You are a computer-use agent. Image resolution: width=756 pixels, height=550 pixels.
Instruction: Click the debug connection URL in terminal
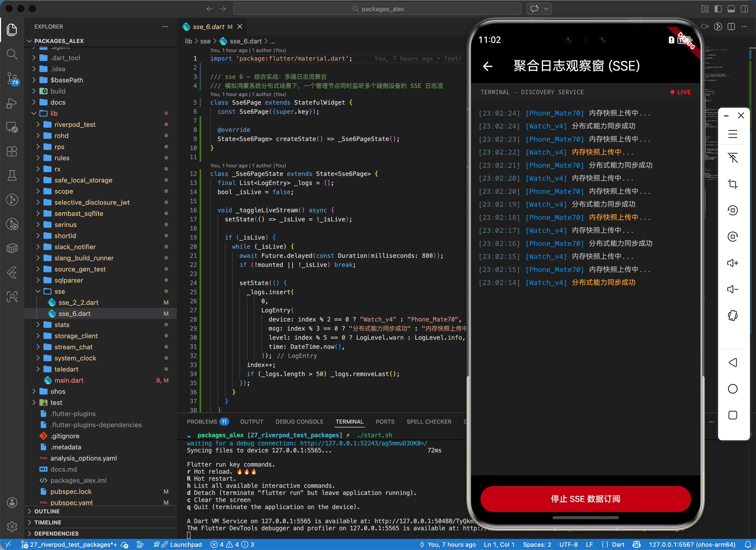(x=363, y=443)
